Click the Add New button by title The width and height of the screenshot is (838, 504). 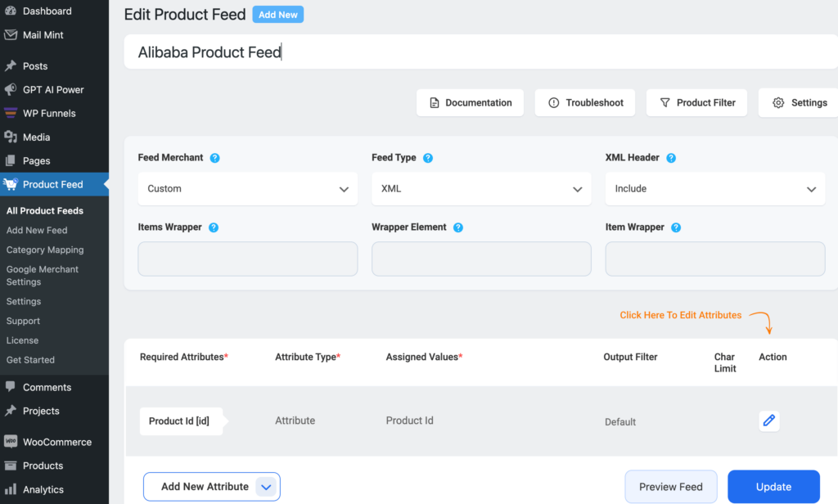coord(278,15)
